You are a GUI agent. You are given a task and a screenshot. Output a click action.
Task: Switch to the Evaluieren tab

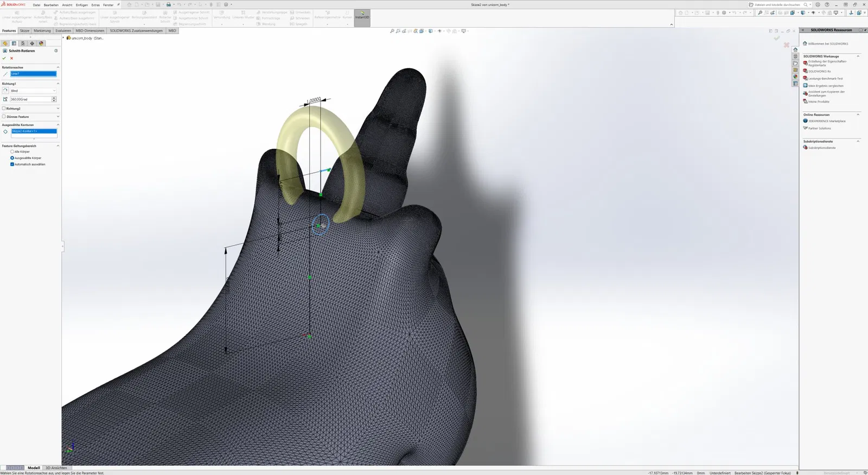pyautogui.click(x=63, y=31)
